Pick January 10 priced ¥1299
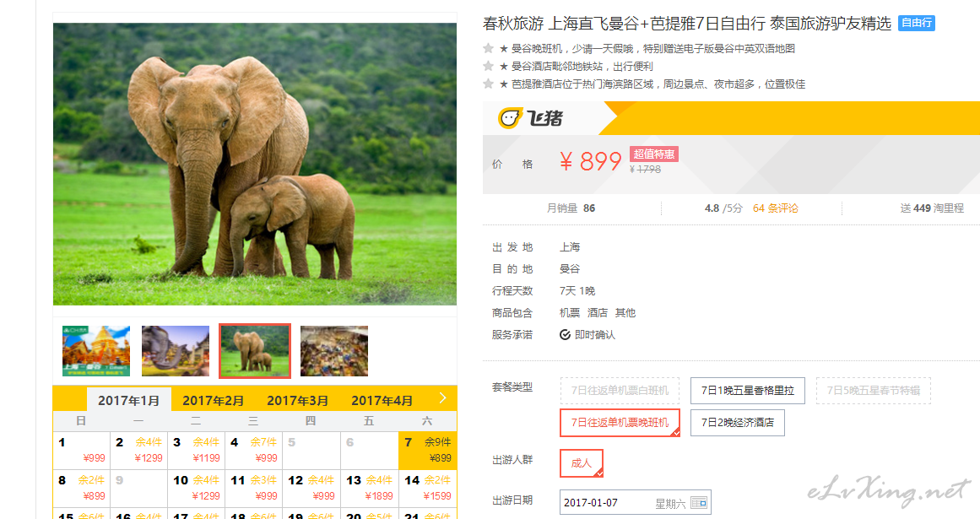The image size is (980, 519). [x=196, y=489]
